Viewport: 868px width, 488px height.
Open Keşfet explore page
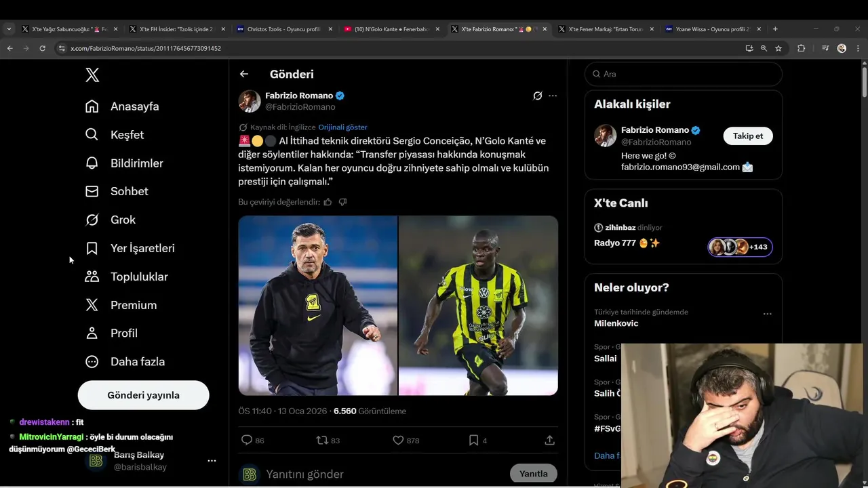tap(115, 135)
